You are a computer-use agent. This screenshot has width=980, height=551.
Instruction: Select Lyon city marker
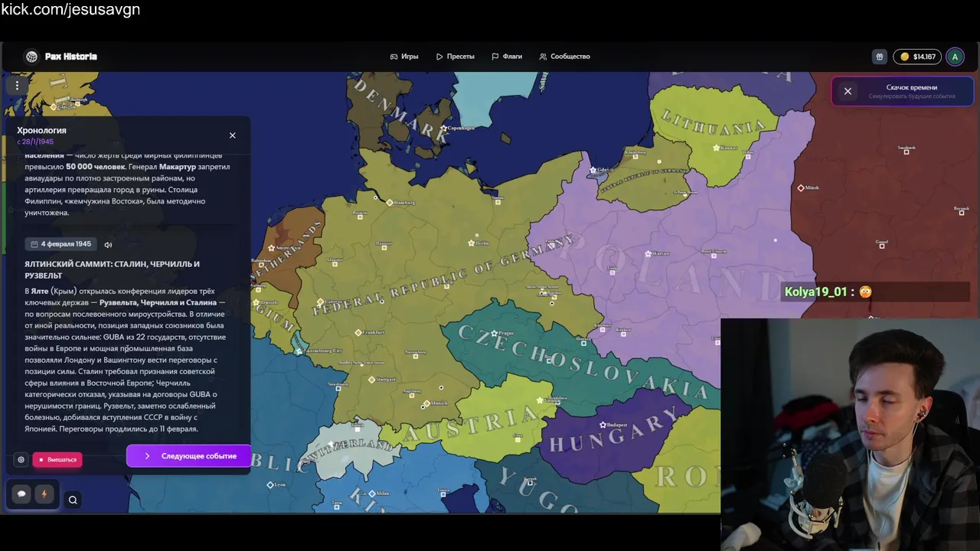[270, 485]
